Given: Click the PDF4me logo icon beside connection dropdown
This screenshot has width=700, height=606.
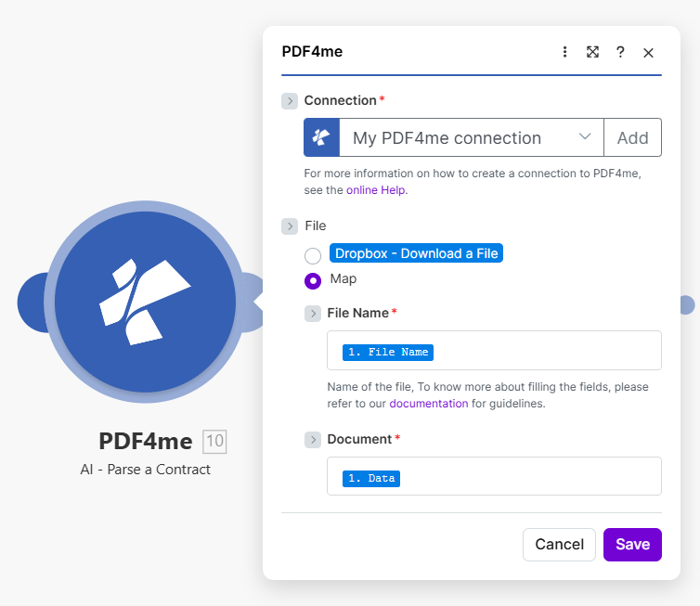Looking at the screenshot, I should coord(321,137).
